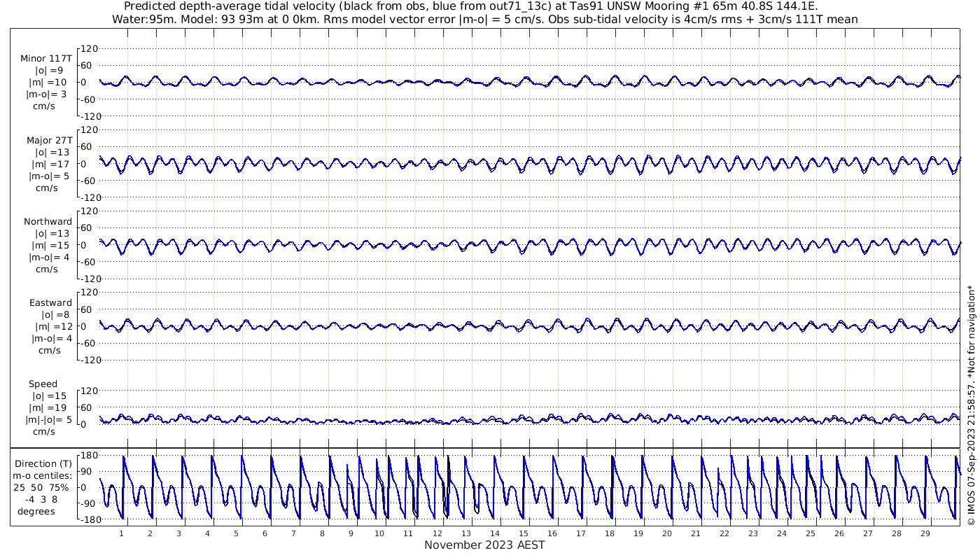Image resolution: width=980 pixels, height=560 pixels.
Task: Click the 'Major 27T' panel label
Action: [49, 140]
